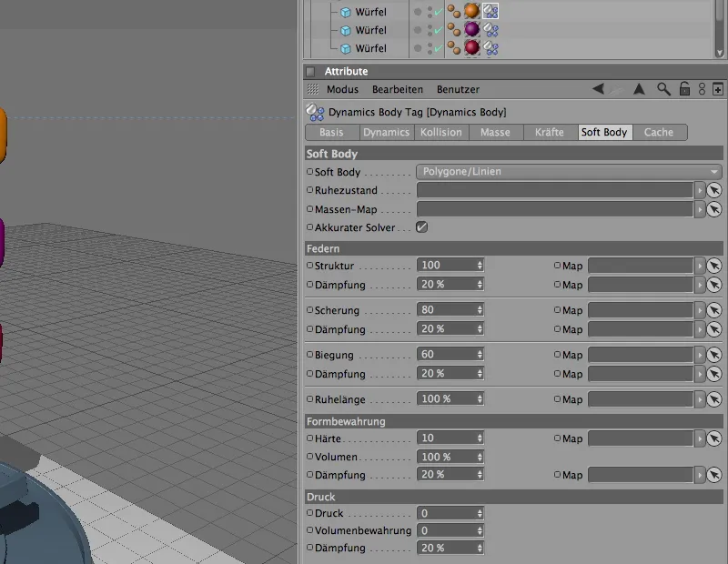Image resolution: width=728 pixels, height=564 pixels.
Task: Click the dotted grip icon beside Modus
Action: coord(313,89)
